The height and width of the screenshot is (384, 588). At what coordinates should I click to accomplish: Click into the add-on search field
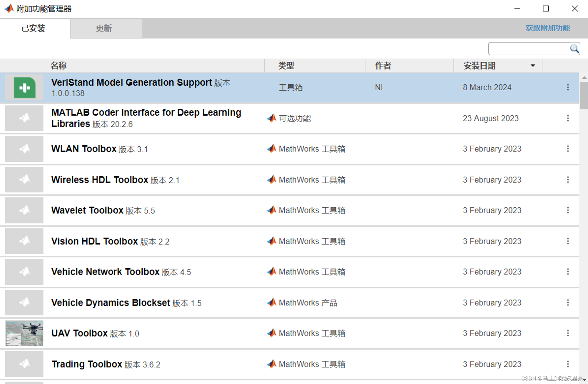click(529, 49)
